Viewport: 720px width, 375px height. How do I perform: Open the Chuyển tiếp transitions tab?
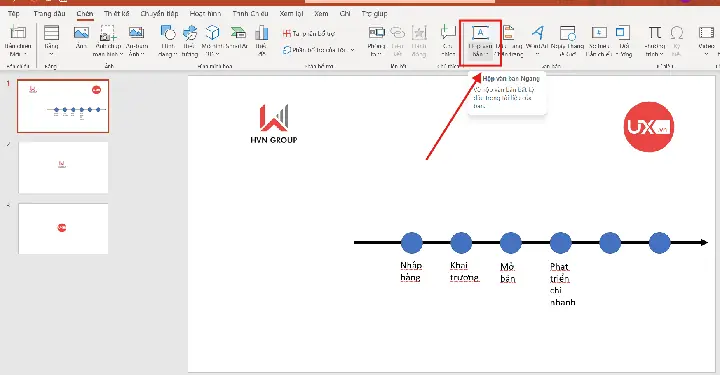click(159, 14)
